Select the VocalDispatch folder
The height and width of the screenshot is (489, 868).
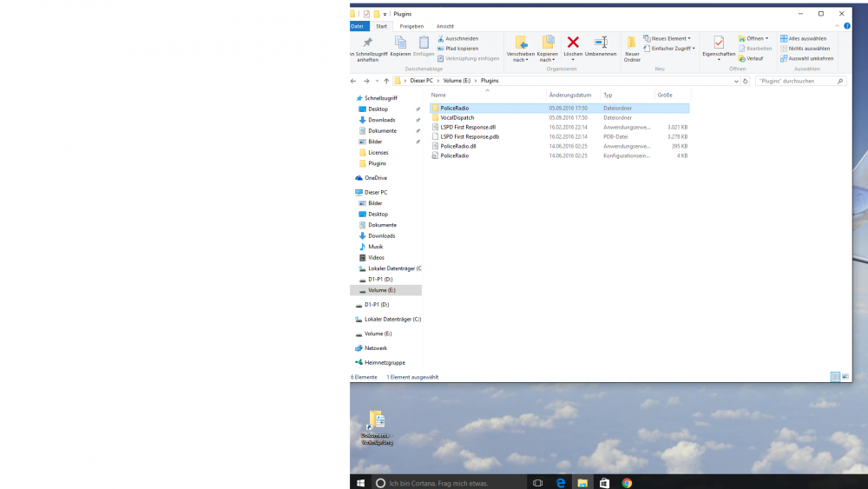coord(457,117)
